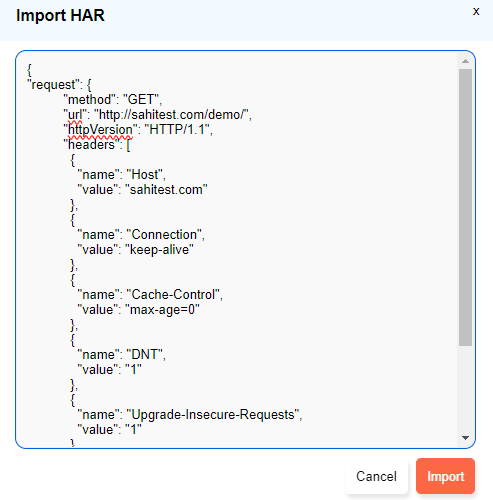This screenshot has width=493, height=500.
Task: Close the Import HAR dialog with x
Action: pyautogui.click(x=476, y=12)
